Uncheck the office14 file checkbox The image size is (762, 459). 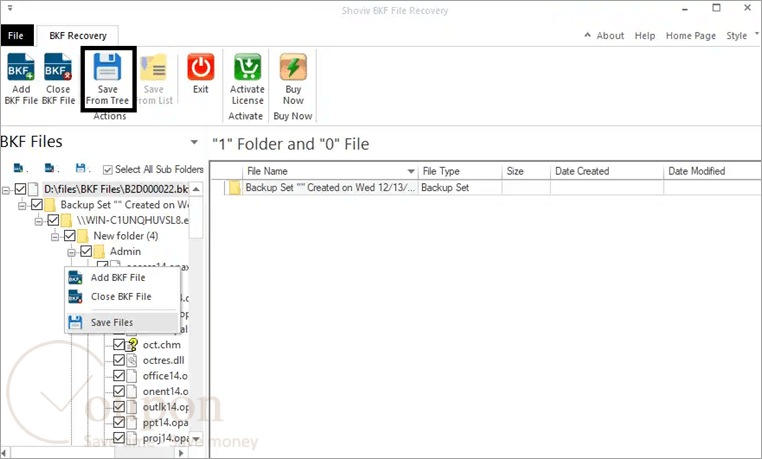(x=119, y=376)
